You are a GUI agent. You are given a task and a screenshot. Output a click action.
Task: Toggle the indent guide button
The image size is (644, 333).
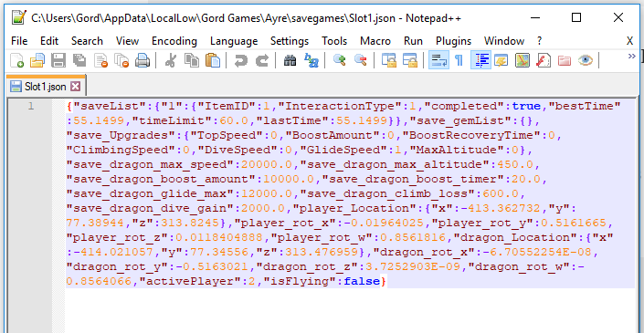coord(480,61)
